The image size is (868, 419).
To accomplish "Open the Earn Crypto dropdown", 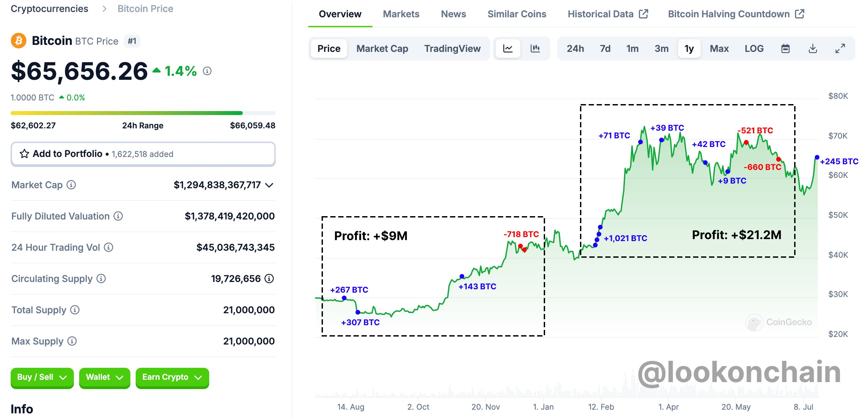I will pyautogui.click(x=172, y=377).
